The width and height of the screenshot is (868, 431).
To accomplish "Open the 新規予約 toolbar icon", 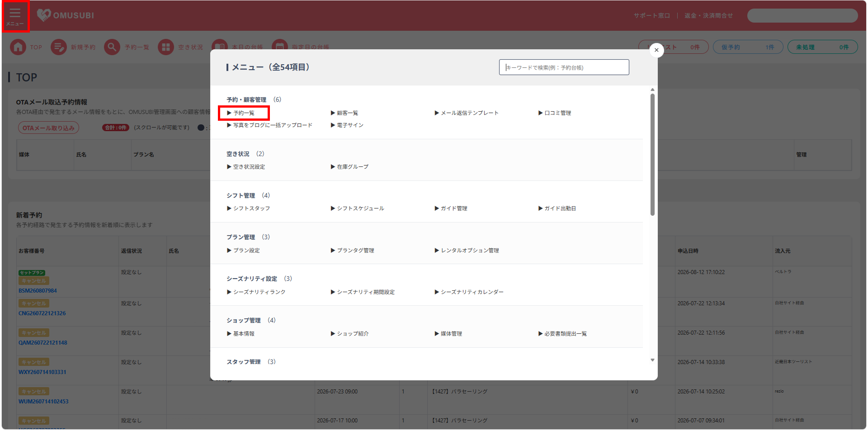I will (x=59, y=47).
